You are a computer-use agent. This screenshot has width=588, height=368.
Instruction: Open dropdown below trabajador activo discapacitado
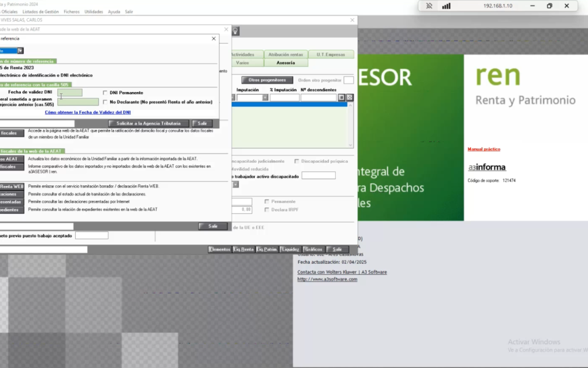point(236,185)
